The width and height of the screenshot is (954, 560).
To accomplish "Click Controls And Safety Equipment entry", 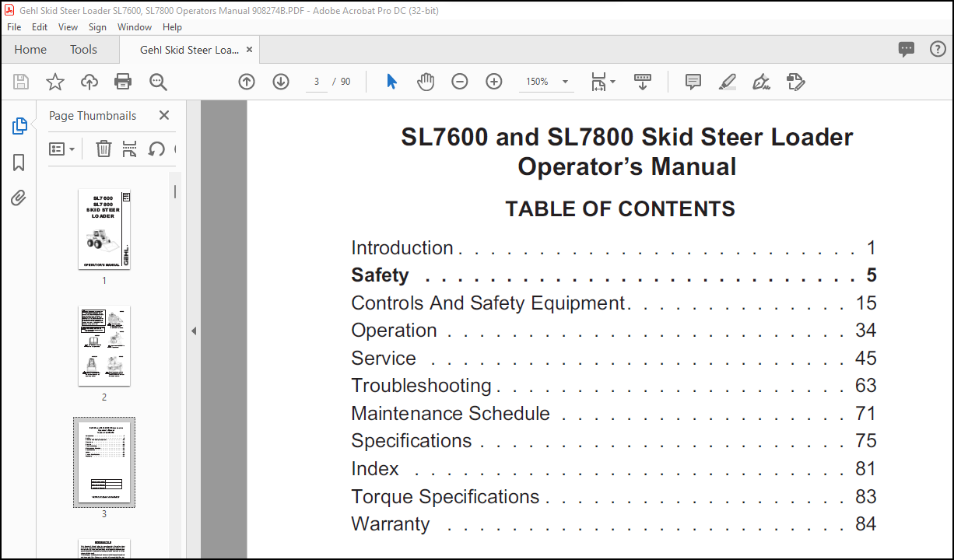I will pos(613,303).
